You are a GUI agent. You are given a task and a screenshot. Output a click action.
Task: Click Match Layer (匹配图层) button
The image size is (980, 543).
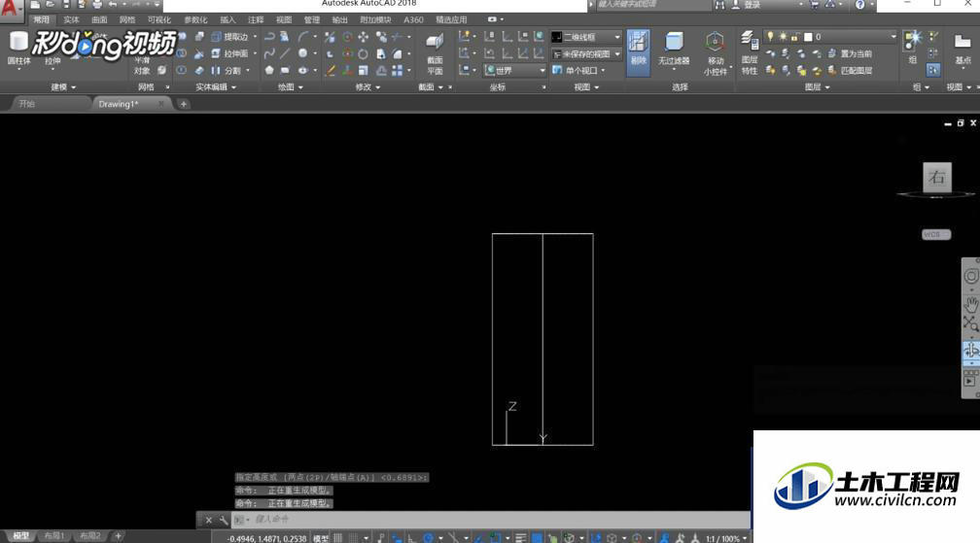coord(851,71)
